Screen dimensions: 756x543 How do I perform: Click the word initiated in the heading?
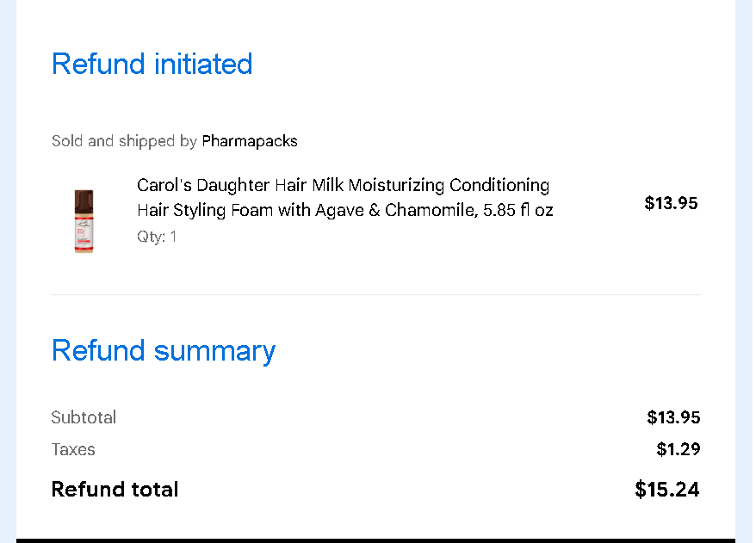click(203, 64)
